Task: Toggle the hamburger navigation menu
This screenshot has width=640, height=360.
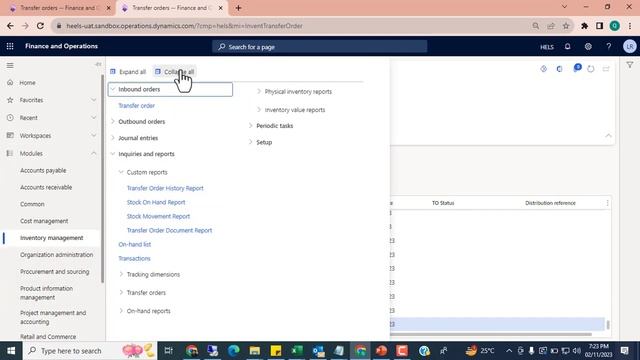Action: click(x=10, y=65)
